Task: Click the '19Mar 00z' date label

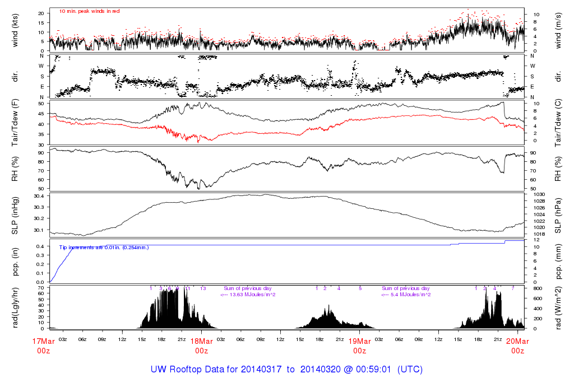Action: (x=359, y=346)
